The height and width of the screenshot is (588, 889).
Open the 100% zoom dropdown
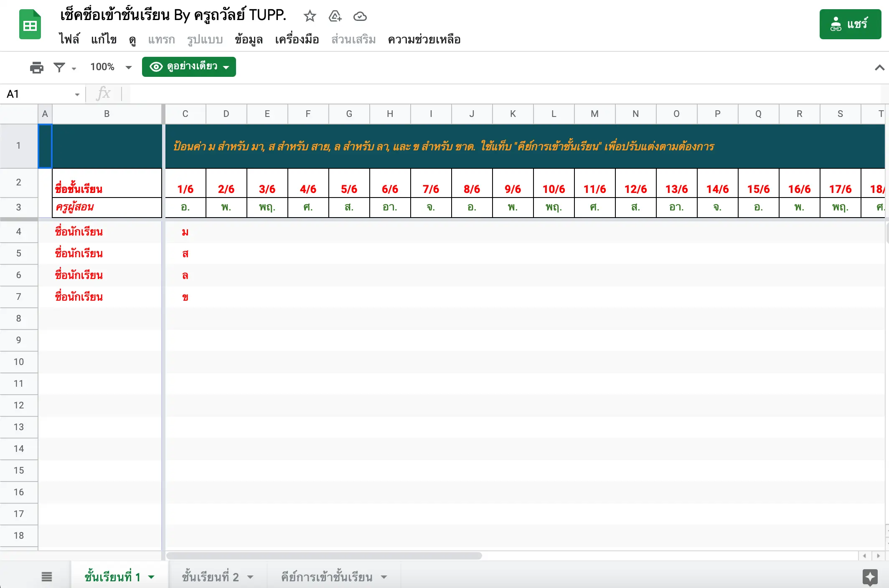(111, 67)
